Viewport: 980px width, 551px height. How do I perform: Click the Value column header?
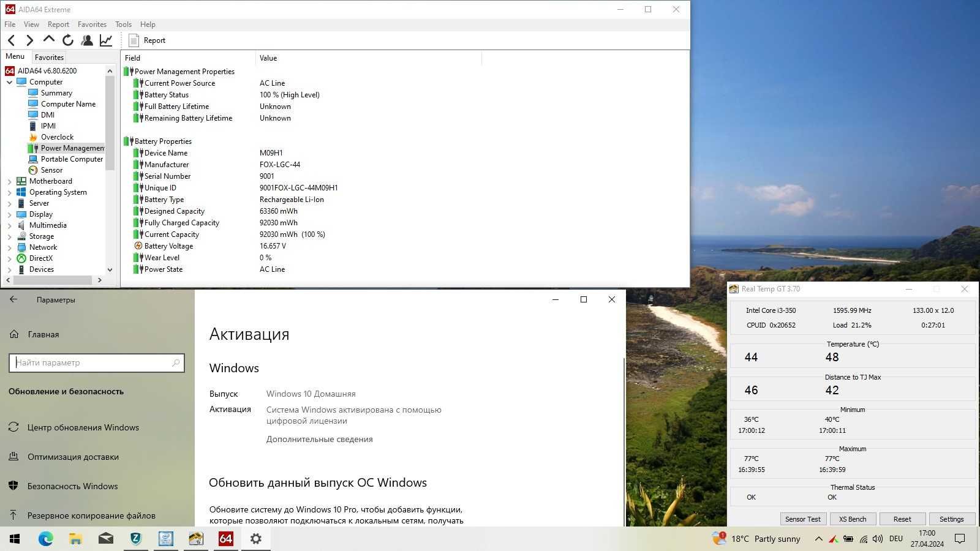point(369,58)
